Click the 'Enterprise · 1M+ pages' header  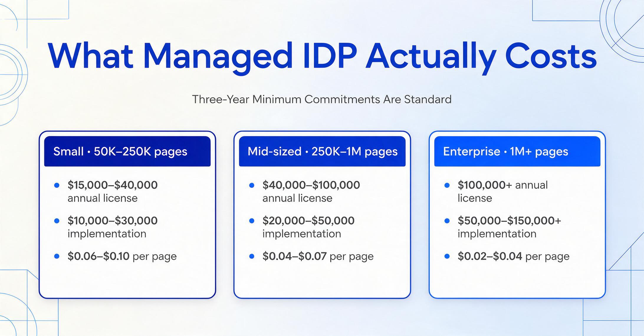[x=517, y=151]
